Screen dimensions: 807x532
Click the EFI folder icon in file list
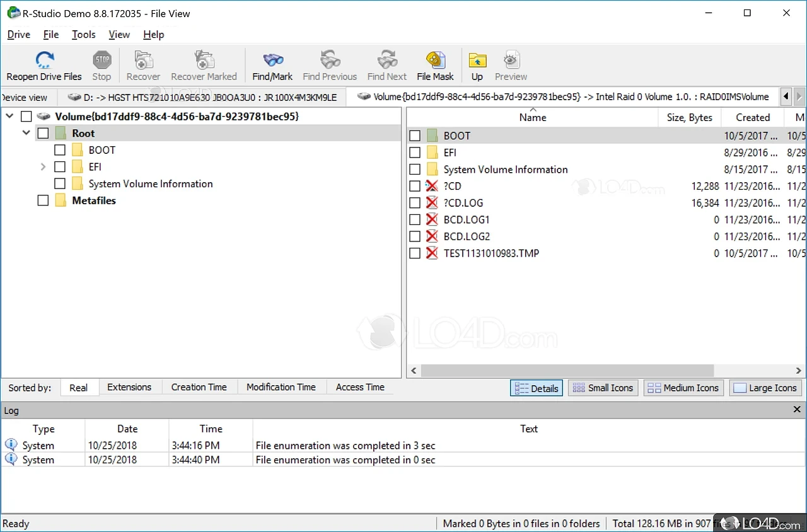(x=432, y=153)
